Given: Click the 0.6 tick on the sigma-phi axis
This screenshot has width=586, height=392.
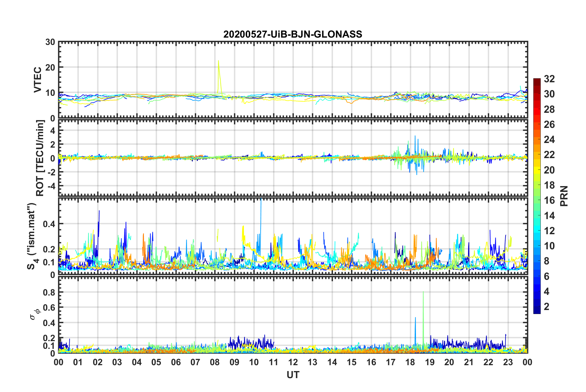Looking at the screenshot, I should coord(49,308).
